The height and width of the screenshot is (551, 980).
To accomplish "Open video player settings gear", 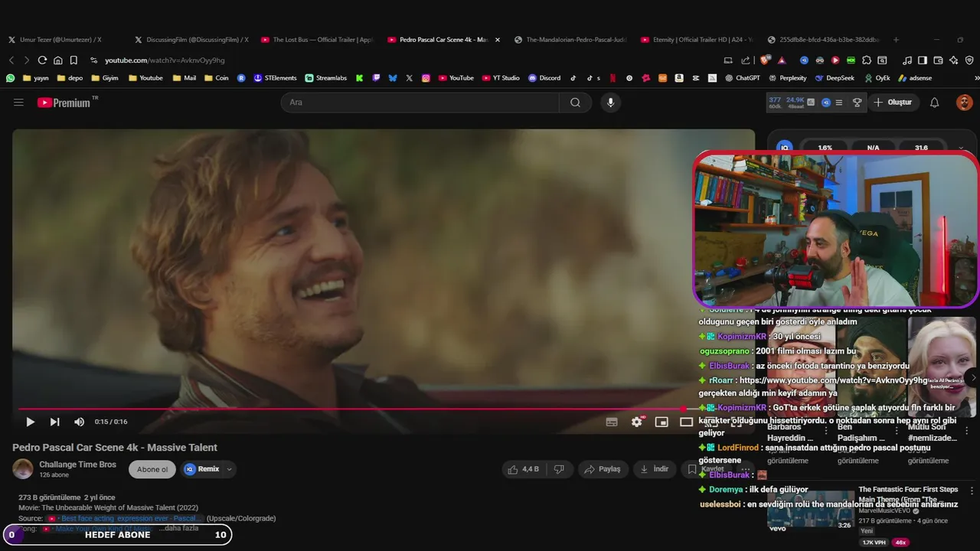I will (x=637, y=422).
